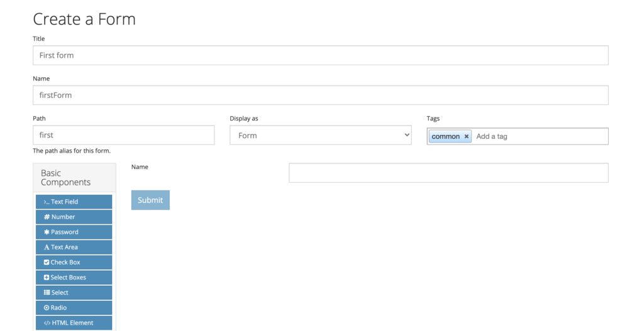Add a Radio component
The image size is (644, 331).
tap(74, 308)
